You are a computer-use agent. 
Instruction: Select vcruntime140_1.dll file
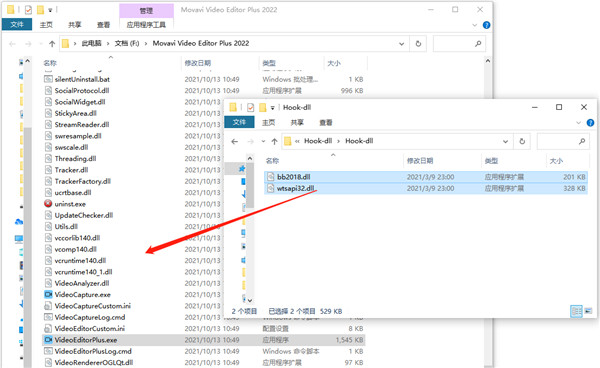click(x=83, y=272)
